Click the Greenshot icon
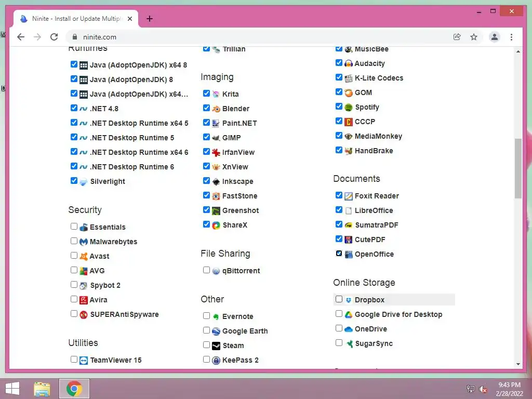Viewport: 532px width, 399px height. coord(216,211)
